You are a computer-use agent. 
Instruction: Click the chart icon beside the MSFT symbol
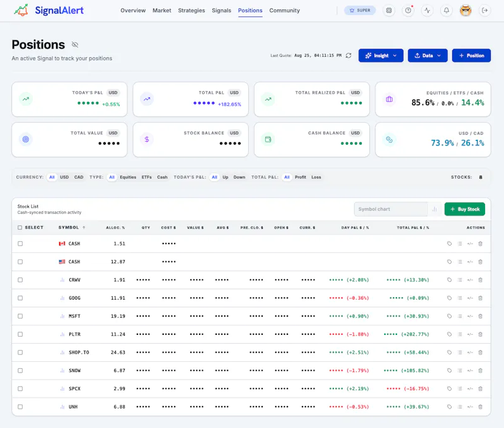[62, 316]
